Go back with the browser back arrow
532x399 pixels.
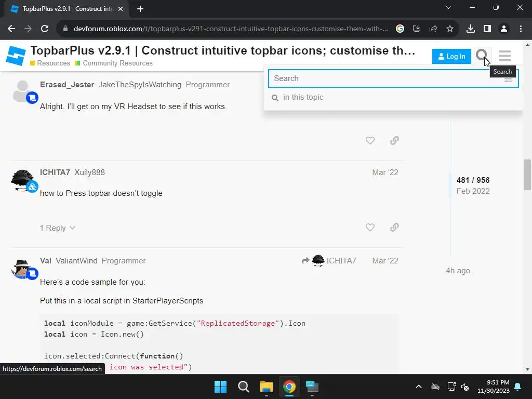coord(11,29)
